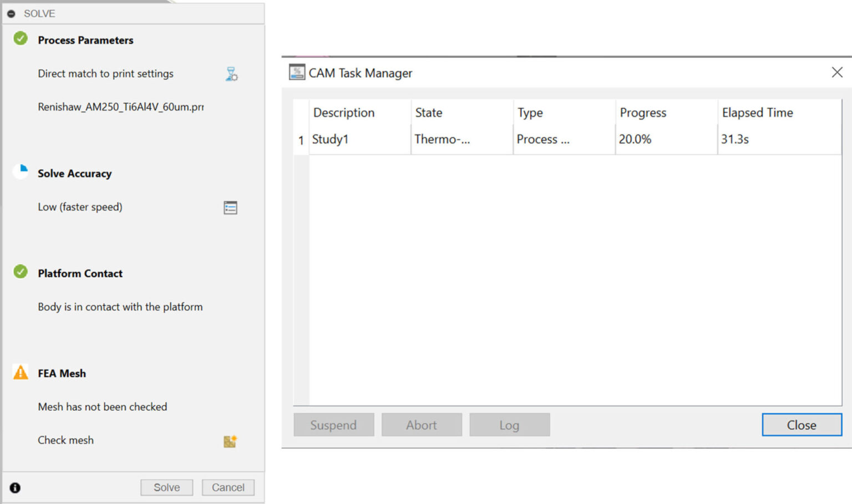Sort tasks by the Description column header
Image resolution: width=852 pixels, height=504 pixels.
click(343, 113)
